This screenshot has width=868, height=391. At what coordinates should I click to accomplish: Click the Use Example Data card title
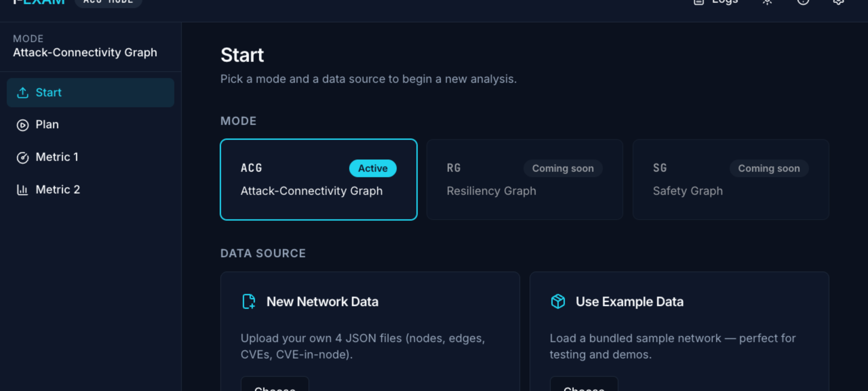[x=630, y=302]
